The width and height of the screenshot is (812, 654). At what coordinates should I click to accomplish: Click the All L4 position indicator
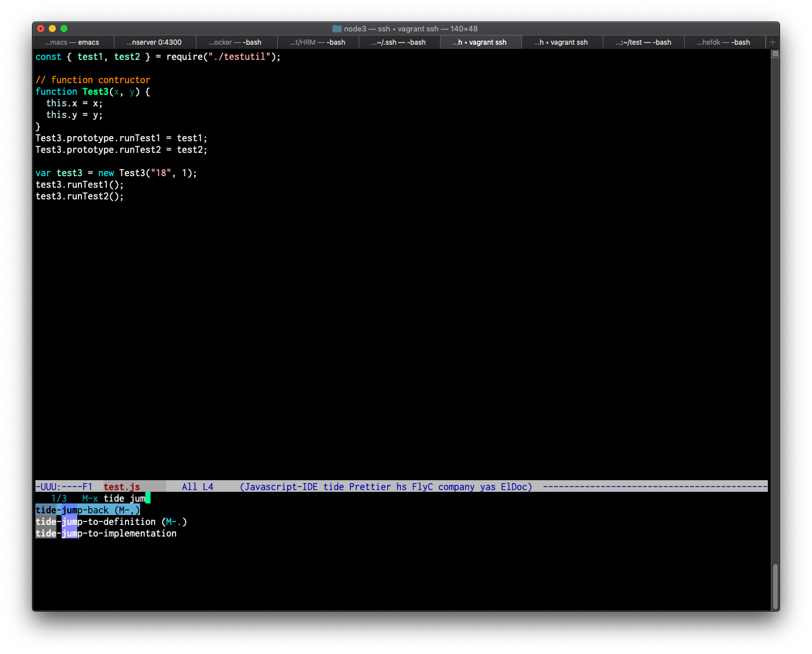coord(198,487)
